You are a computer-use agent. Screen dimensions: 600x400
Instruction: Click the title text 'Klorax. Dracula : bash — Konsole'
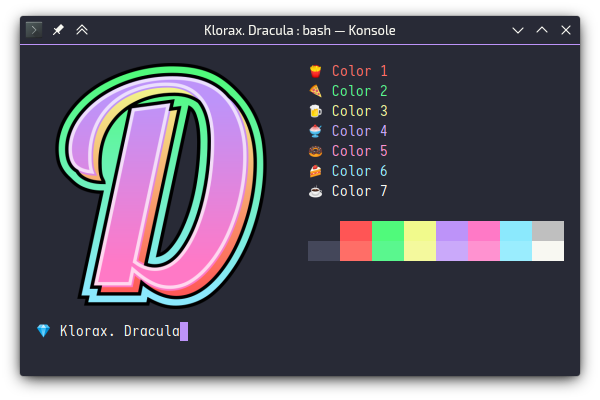300,30
